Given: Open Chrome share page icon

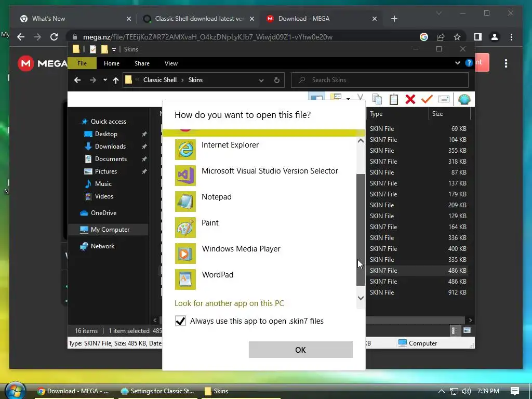Looking at the screenshot, I should pyautogui.click(x=441, y=37).
